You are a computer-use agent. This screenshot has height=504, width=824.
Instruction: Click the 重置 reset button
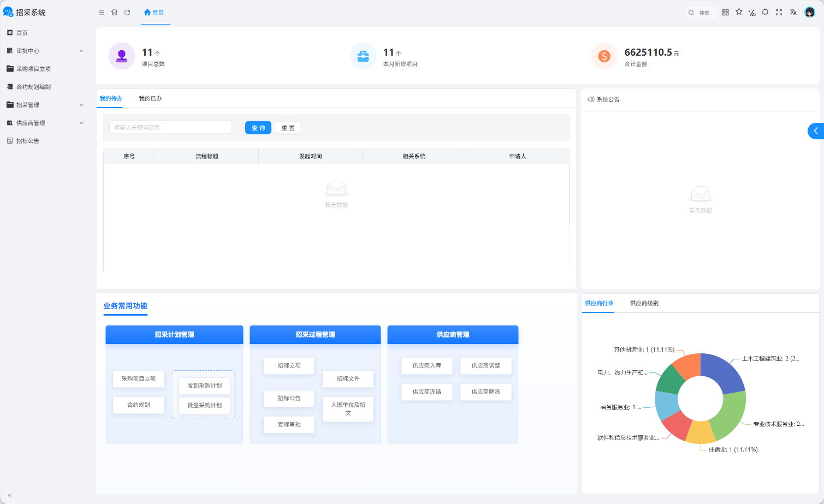288,128
